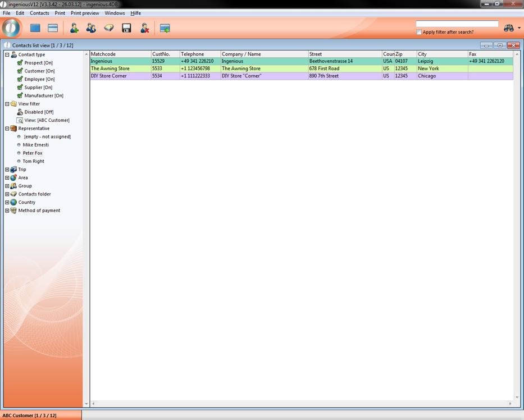
Task: Click the two-person contacts group icon
Action: tap(91, 28)
